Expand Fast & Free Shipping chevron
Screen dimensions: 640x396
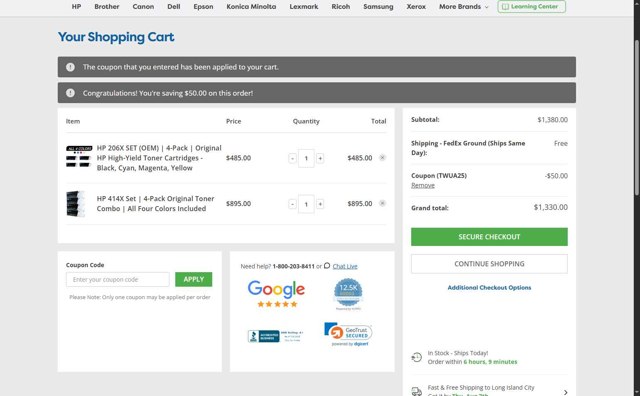[565, 392]
